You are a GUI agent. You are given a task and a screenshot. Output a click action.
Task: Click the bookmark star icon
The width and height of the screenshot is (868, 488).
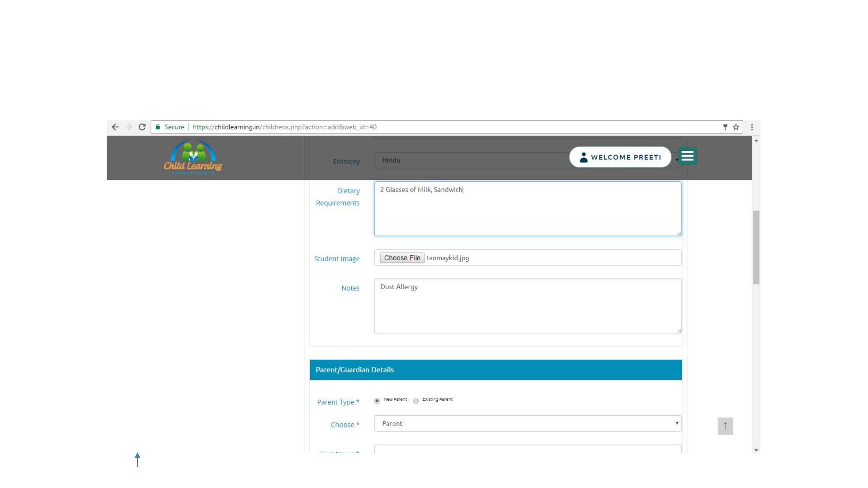point(736,127)
